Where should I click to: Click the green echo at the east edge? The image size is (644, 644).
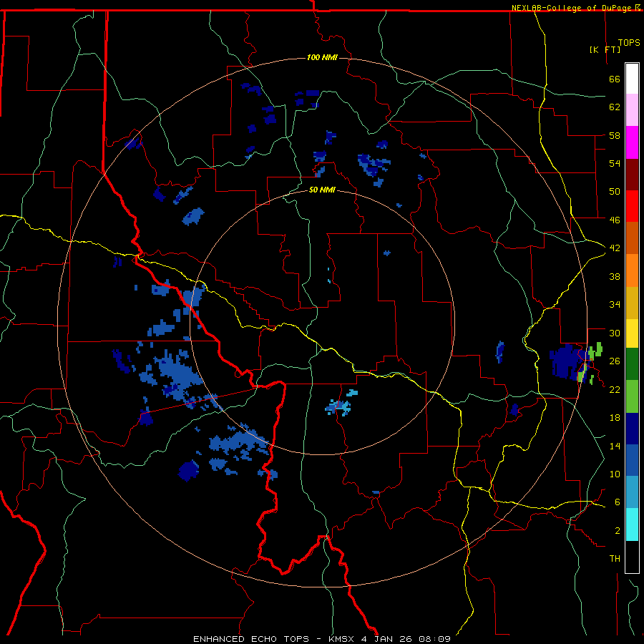coord(595,351)
